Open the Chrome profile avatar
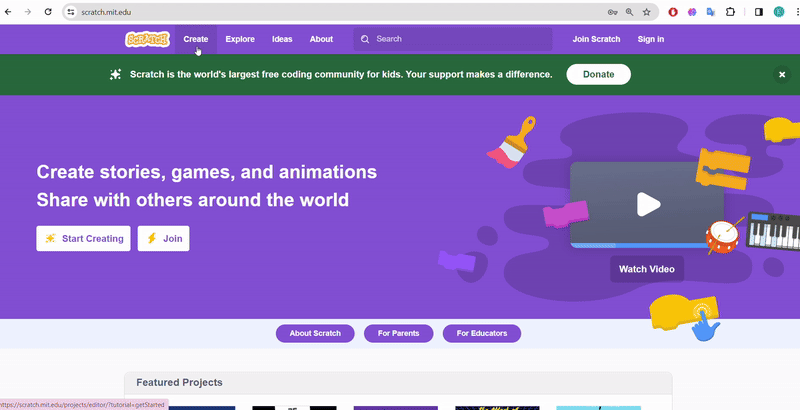 (x=779, y=12)
